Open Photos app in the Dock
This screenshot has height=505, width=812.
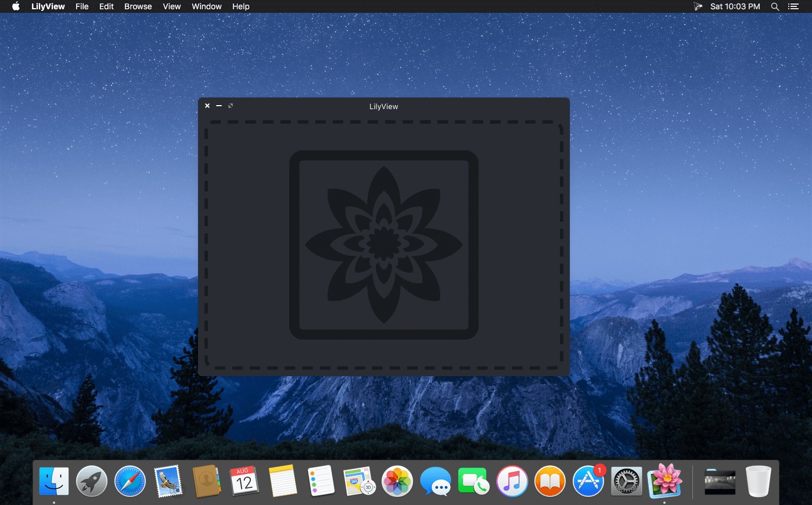tap(397, 482)
